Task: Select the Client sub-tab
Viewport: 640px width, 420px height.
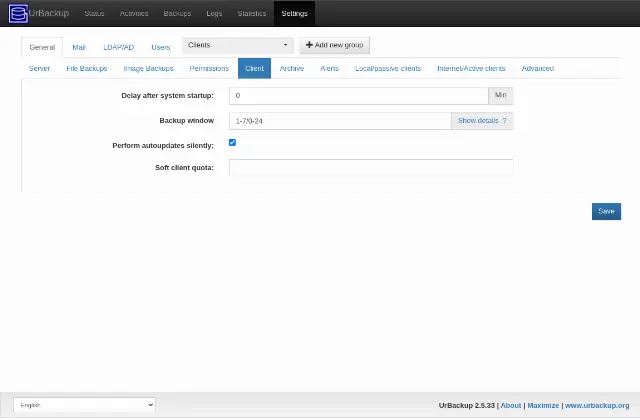Action: [x=254, y=69]
